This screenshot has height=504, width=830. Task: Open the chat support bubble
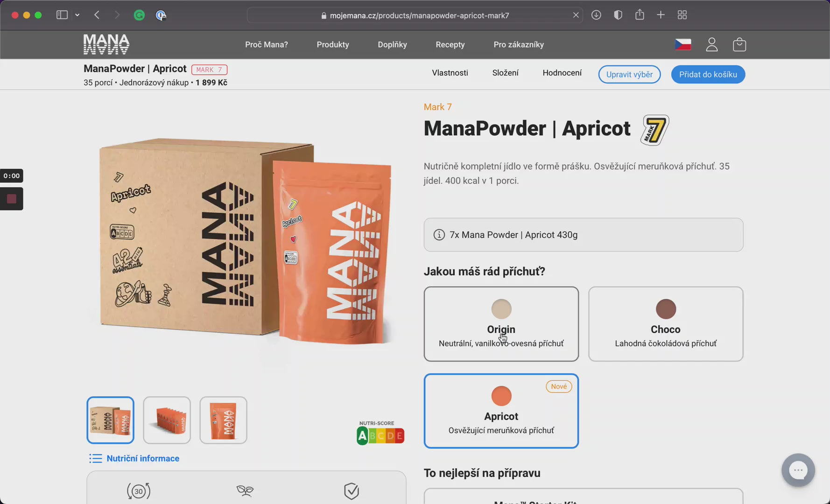pos(798,470)
